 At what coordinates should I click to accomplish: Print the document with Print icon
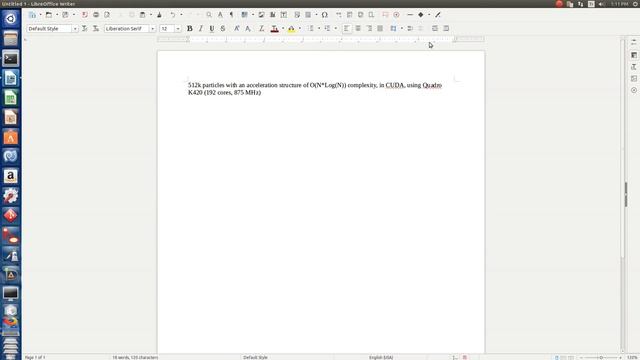(x=96, y=15)
